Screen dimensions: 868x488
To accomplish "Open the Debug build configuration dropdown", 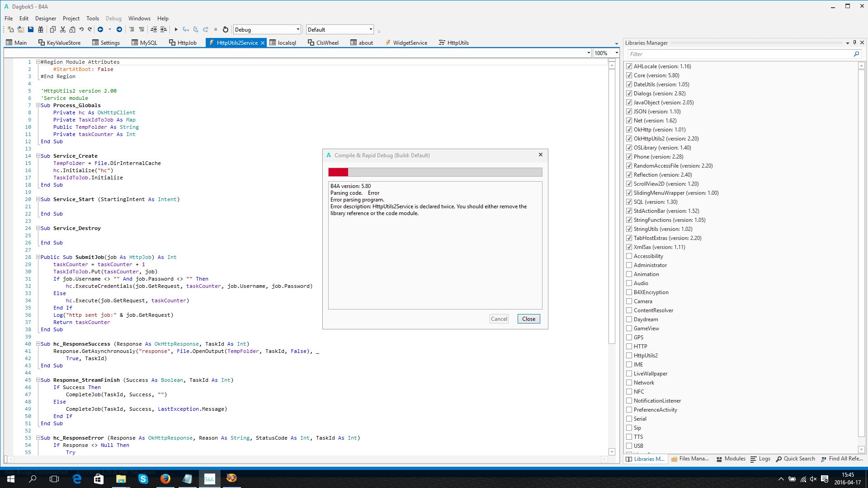I will pos(297,29).
